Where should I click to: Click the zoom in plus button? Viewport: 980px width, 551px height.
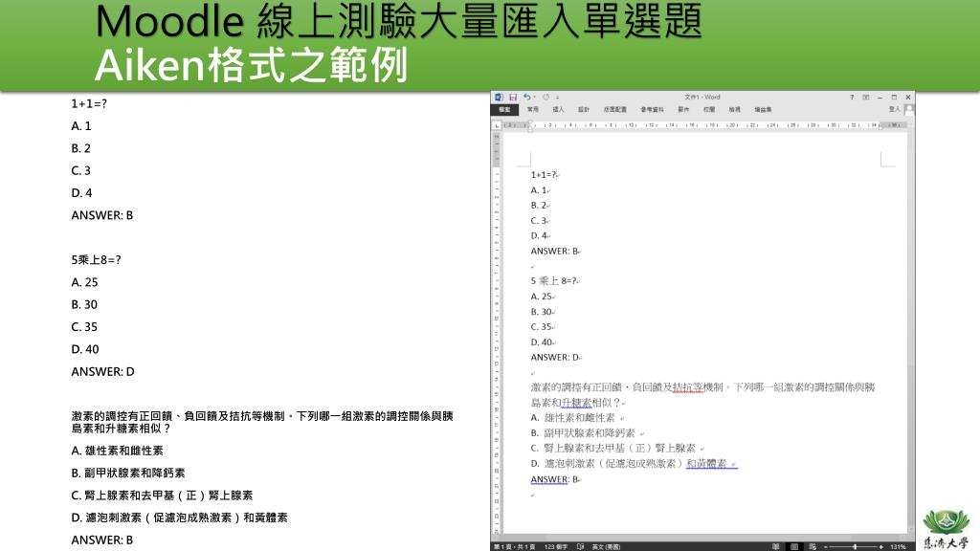pos(881,546)
